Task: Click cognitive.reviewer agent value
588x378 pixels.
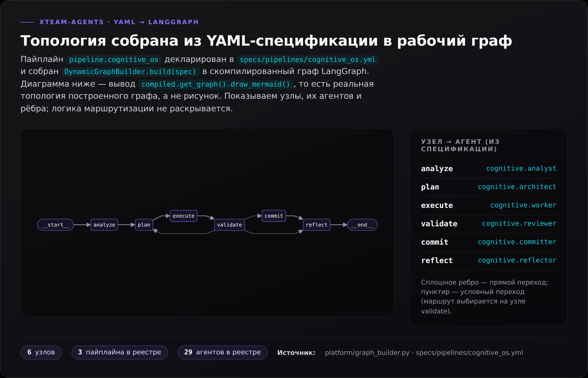Action: click(x=519, y=223)
